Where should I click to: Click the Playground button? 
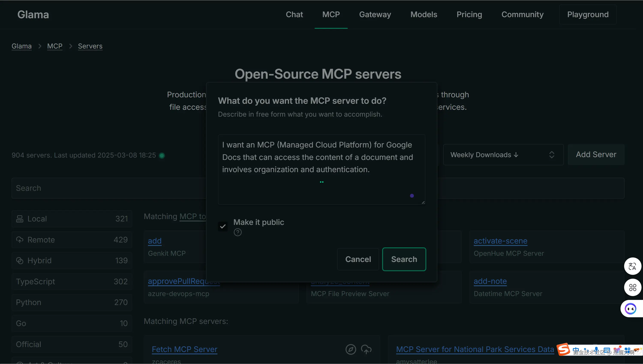pyautogui.click(x=588, y=15)
